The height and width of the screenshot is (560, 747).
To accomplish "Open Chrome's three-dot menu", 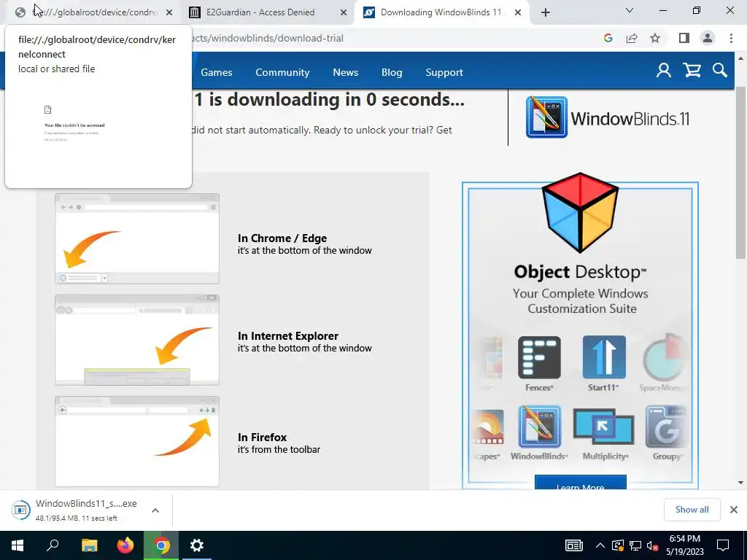I will [731, 38].
